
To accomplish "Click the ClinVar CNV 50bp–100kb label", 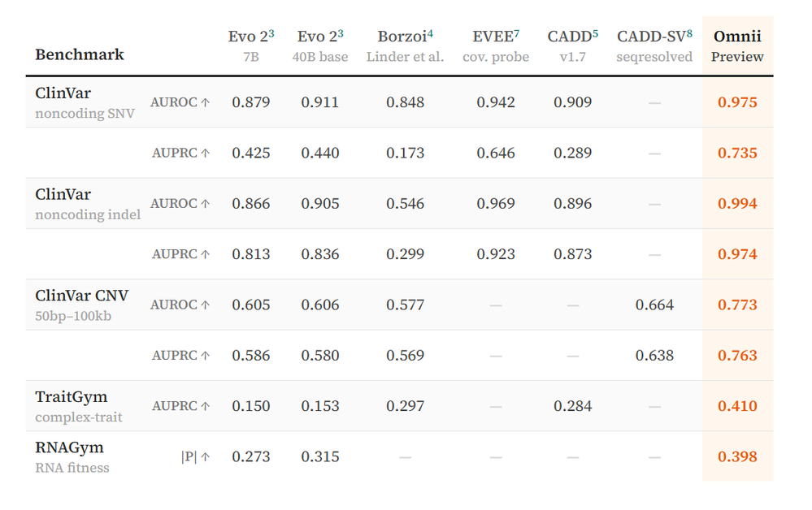I will [x=82, y=305].
